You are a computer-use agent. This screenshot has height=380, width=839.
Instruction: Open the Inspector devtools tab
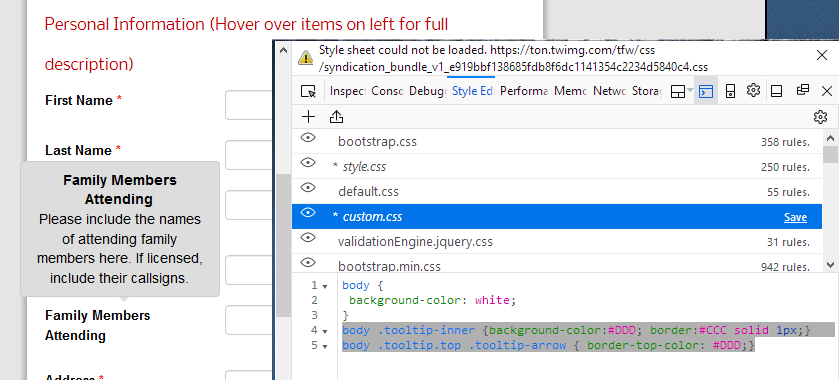(347, 91)
